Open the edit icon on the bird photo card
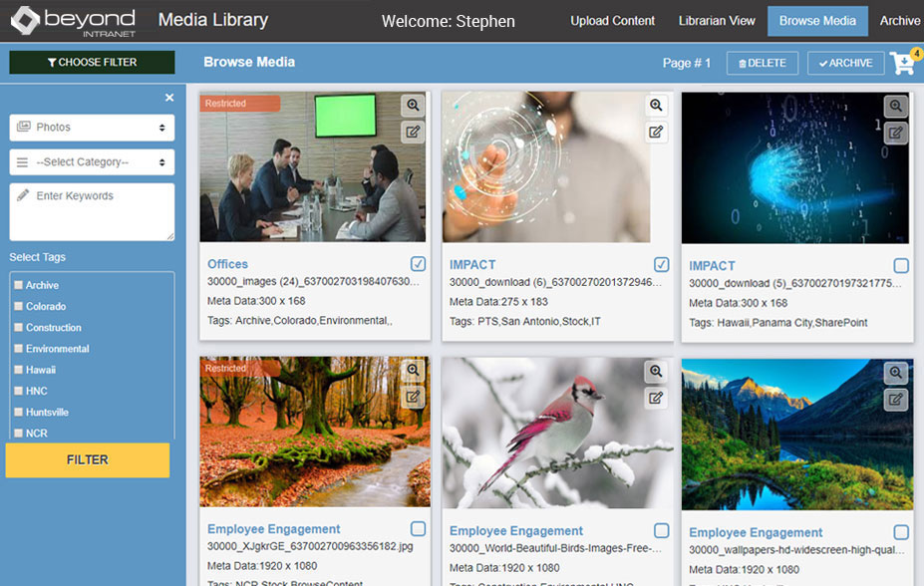The height and width of the screenshot is (586, 924). (656, 397)
